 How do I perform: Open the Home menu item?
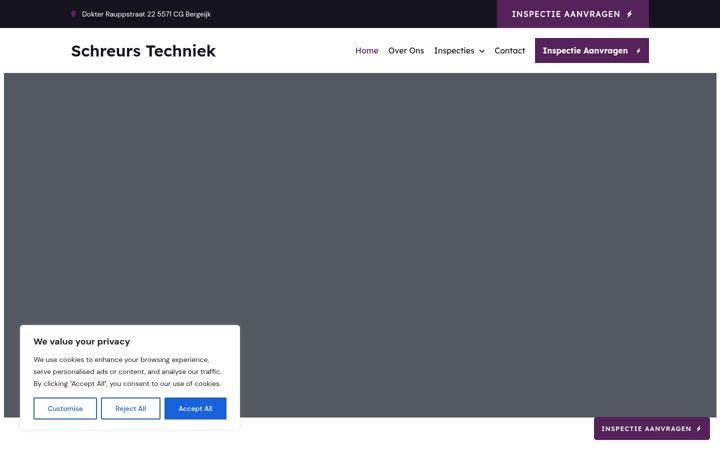tap(366, 51)
